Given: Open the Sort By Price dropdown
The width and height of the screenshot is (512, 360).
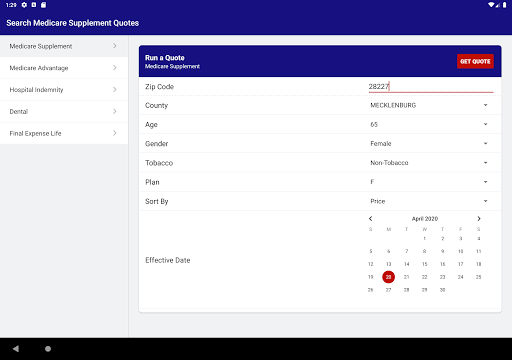Looking at the screenshot, I should [428, 201].
